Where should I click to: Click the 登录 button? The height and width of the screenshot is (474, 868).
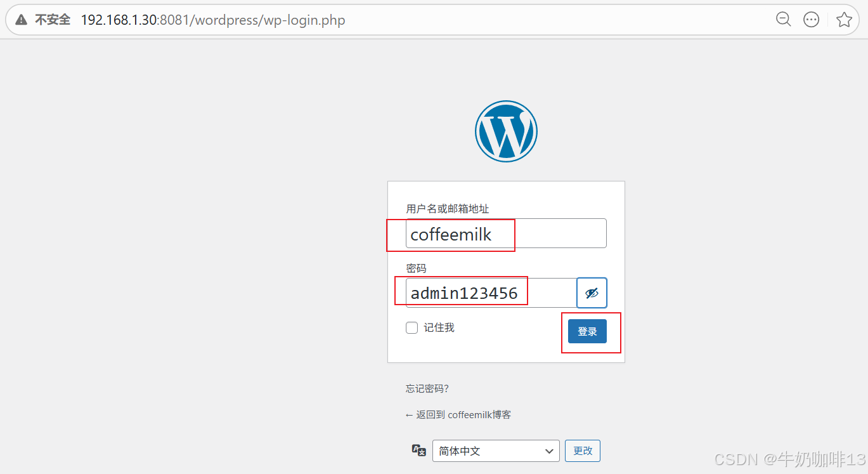pyautogui.click(x=587, y=331)
